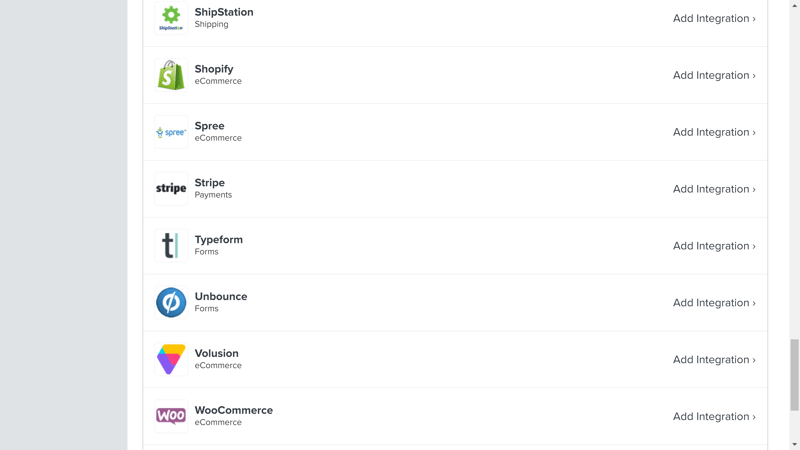Open the Stripe integration name
The width and height of the screenshot is (800, 450).
point(209,183)
